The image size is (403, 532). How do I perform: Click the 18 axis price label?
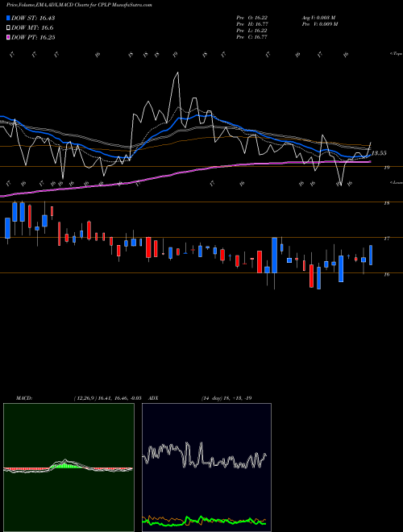tap(387, 203)
